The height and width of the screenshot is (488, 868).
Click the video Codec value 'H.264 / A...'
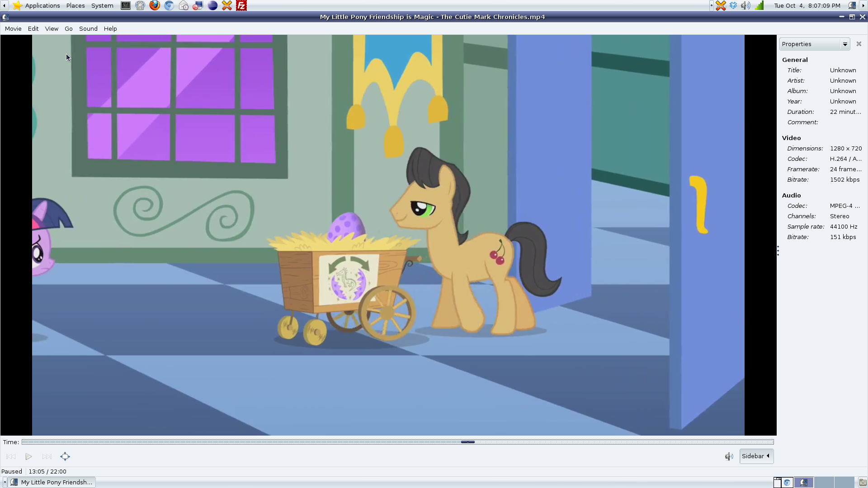(845, 159)
